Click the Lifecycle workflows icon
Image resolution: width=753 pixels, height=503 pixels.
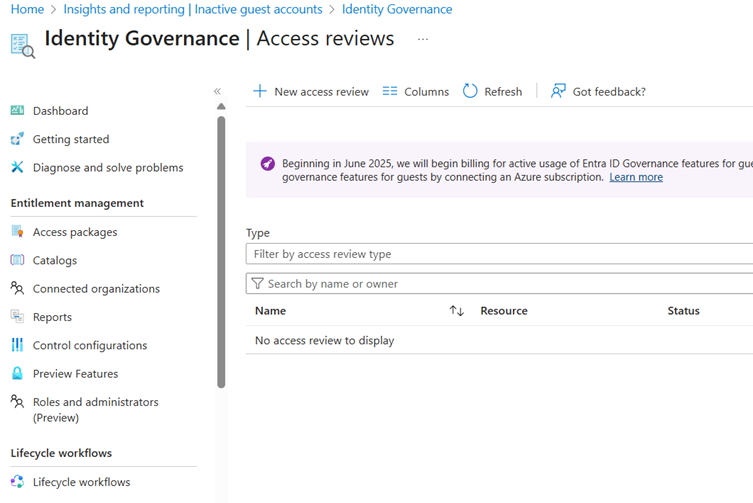click(x=17, y=482)
